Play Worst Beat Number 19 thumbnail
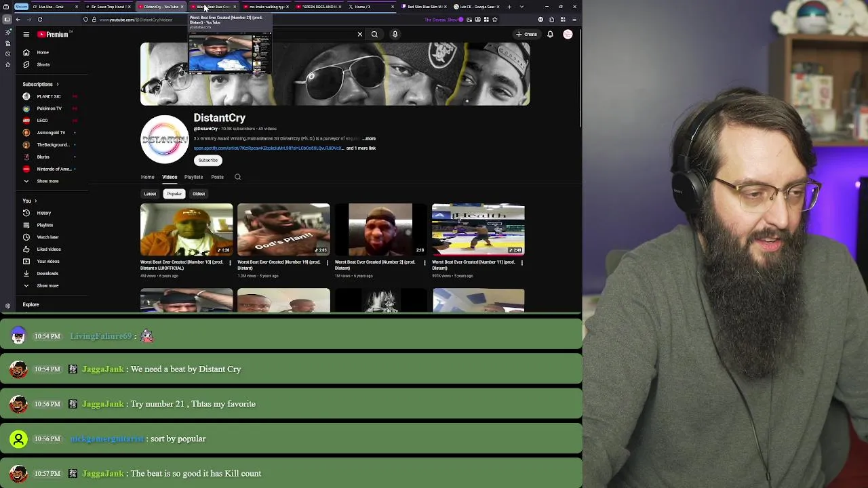Image resolution: width=868 pixels, height=488 pixels. click(283, 229)
